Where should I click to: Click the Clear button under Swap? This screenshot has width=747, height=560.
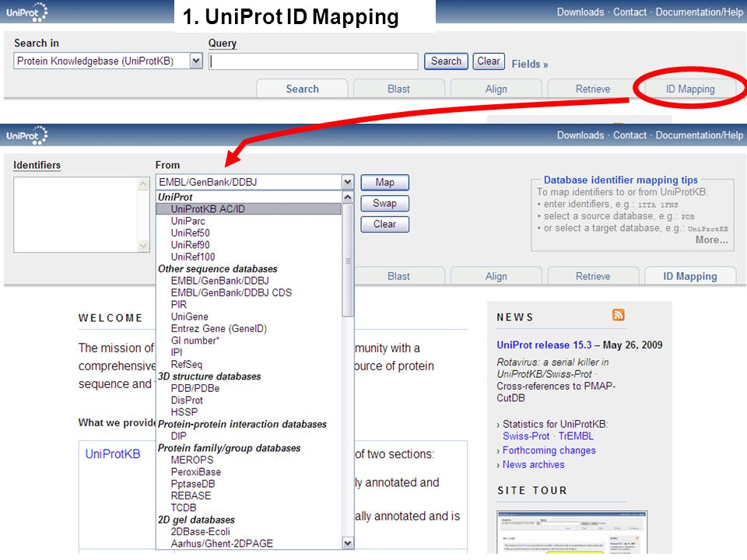384,224
